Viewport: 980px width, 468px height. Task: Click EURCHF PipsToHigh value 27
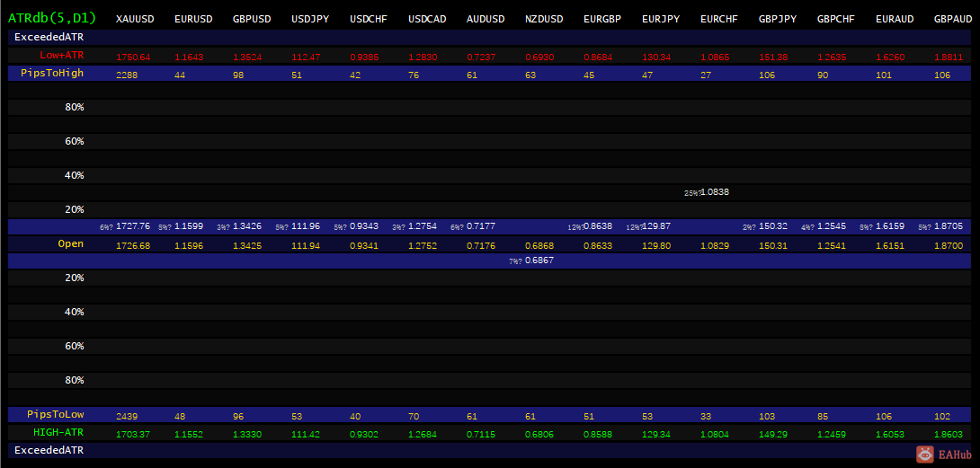click(707, 75)
